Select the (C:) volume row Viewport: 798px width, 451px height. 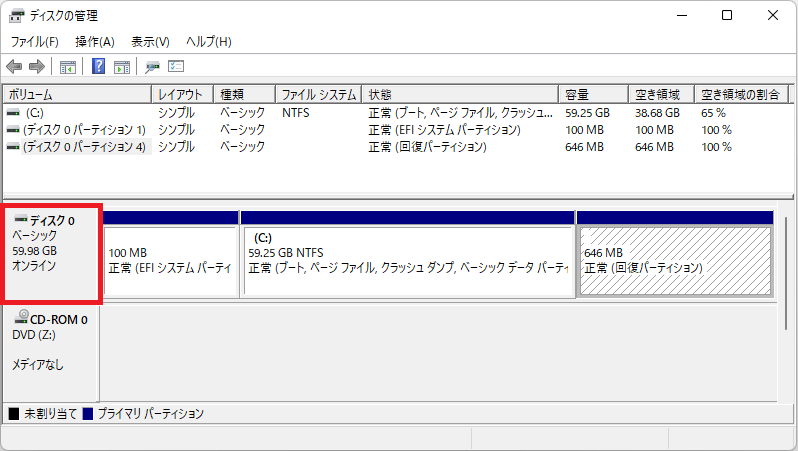click(397, 112)
